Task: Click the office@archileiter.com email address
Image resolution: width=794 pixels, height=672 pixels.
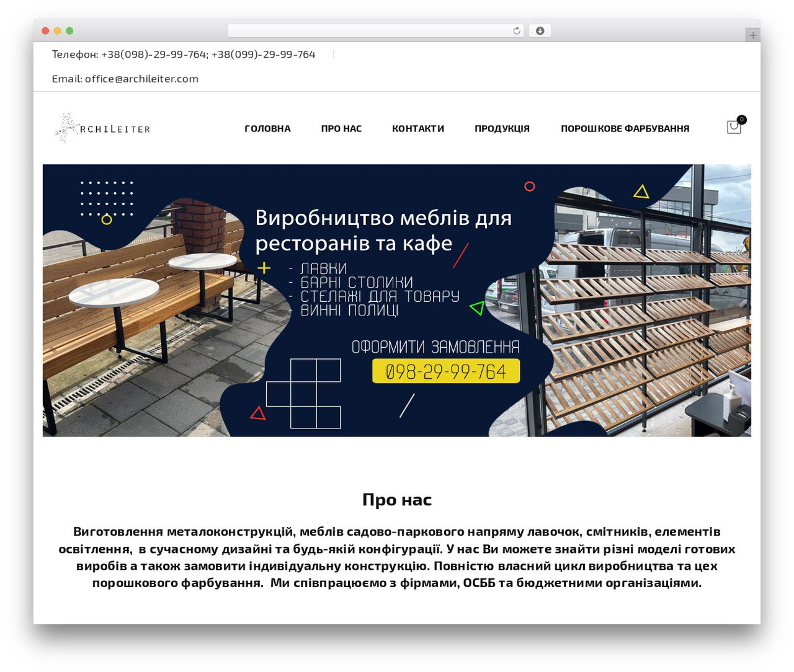Action: 141,79
